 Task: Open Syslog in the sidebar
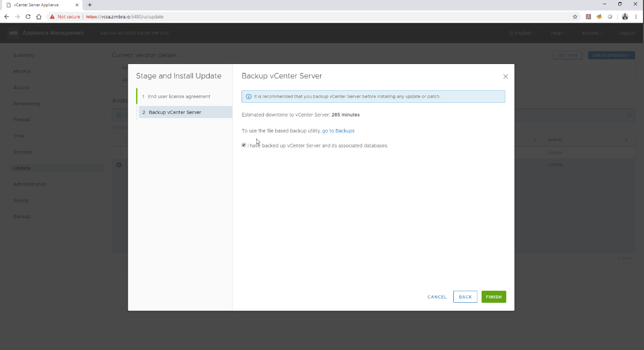pyautogui.click(x=21, y=200)
